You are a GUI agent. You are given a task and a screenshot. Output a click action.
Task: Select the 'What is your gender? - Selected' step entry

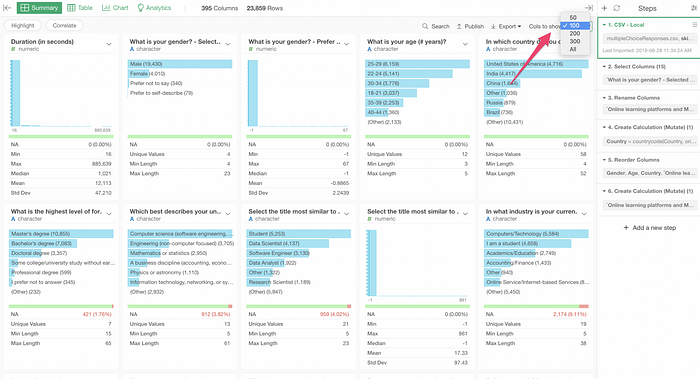click(650, 80)
